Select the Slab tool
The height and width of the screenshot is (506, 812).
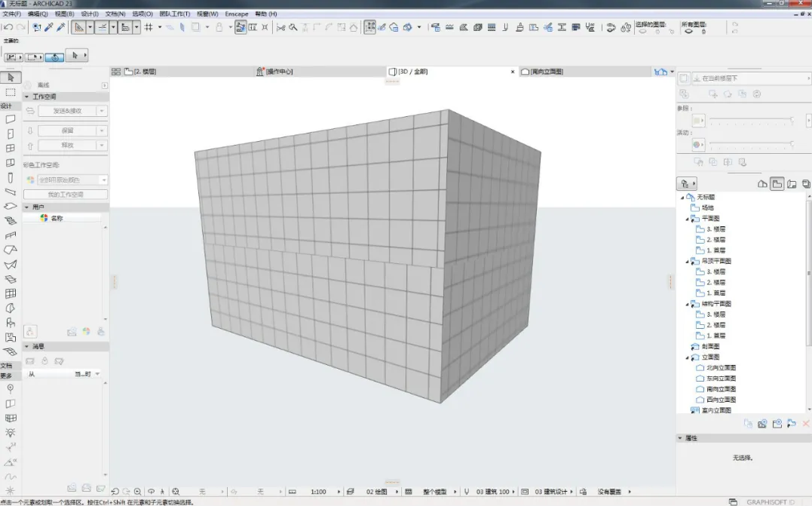click(11, 206)
